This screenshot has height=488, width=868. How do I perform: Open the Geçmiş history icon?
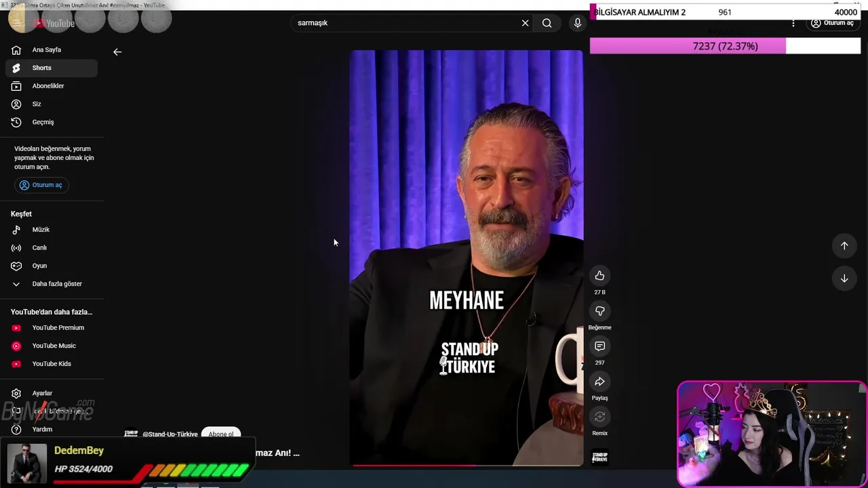click(16, 122)
